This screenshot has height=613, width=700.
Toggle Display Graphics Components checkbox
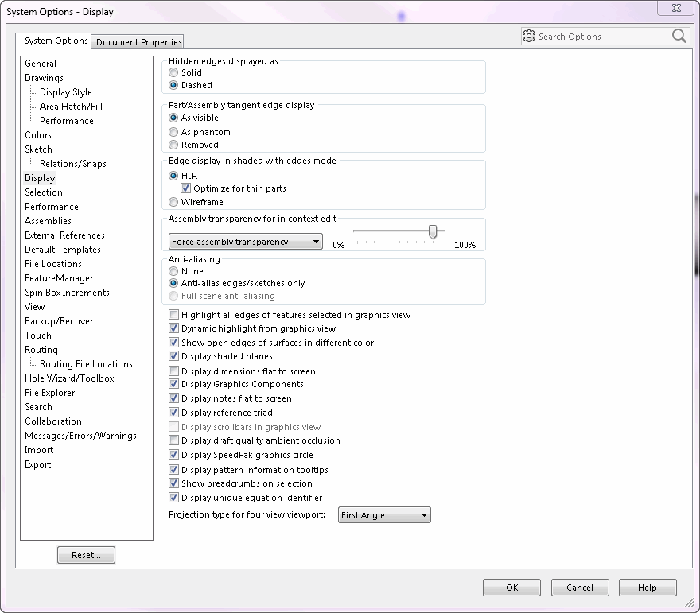coord(173,384)
